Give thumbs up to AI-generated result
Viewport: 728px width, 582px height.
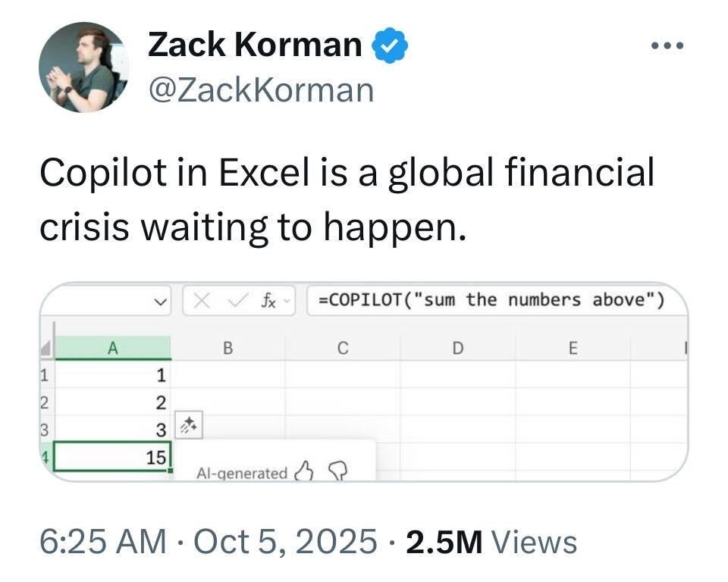tap(304, 472)
